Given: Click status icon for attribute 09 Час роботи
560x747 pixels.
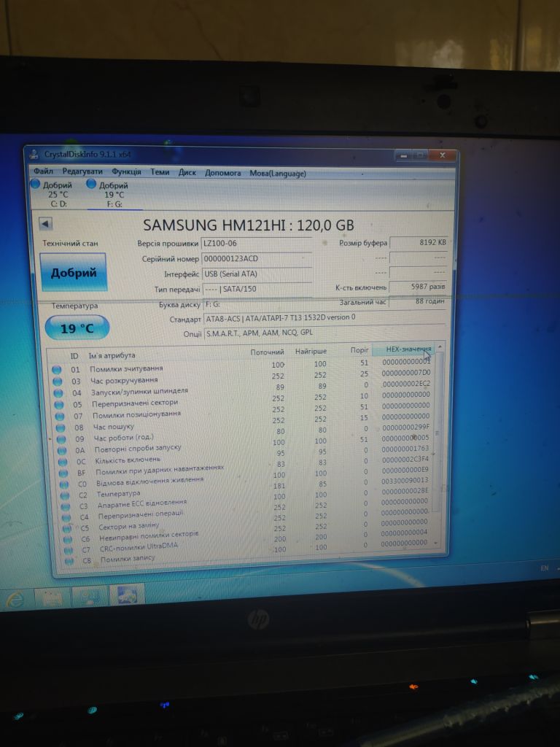Looking at the screenshot, I should 61,439.
